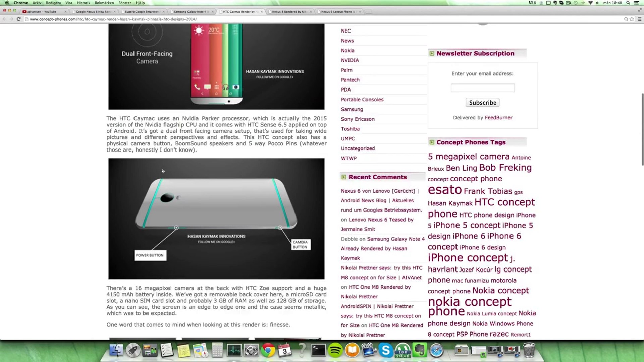
Task: Click the Wi-Fi icon in the menu bar
Action: 591,3
